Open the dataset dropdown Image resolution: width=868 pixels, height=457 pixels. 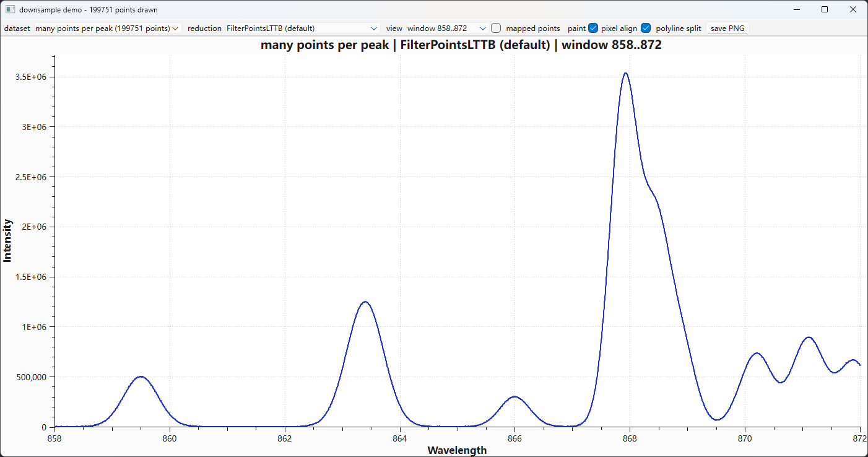(x=107, y=28)
